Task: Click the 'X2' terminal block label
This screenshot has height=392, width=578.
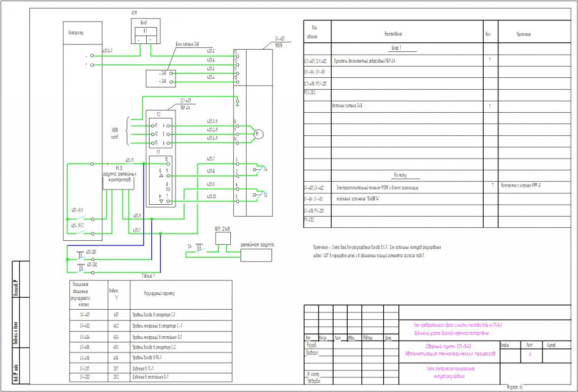Action: [x=159, y=114]
